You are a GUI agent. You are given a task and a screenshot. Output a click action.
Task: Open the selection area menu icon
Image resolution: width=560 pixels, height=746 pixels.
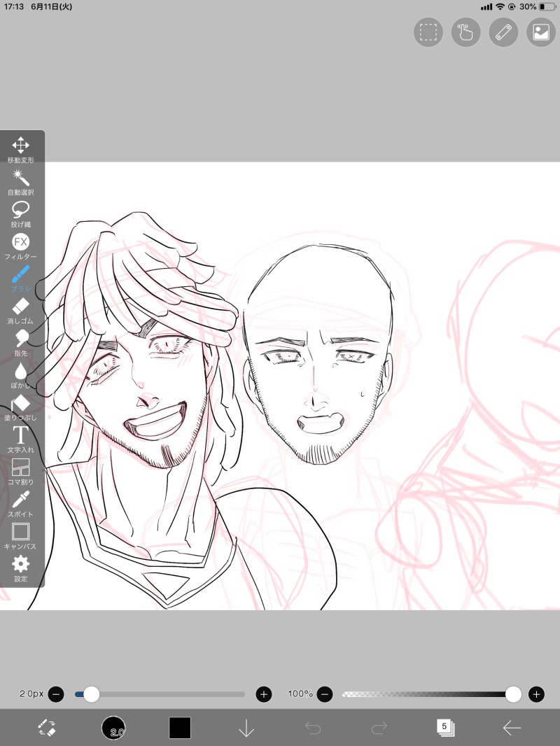pos(428,32)
